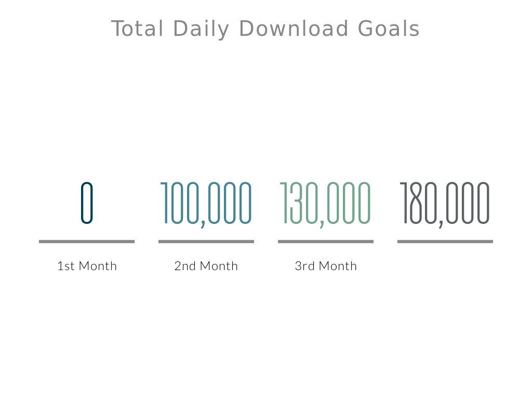Click the gray line under "180,000"
This screenshot has width=532, height=399.
click(445, 242)
